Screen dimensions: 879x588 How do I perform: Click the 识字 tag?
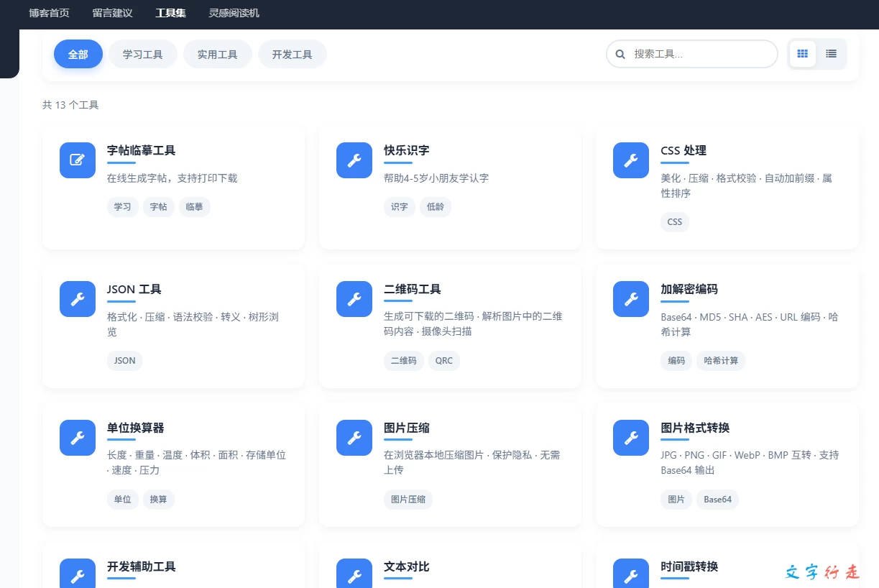(400, 207)
